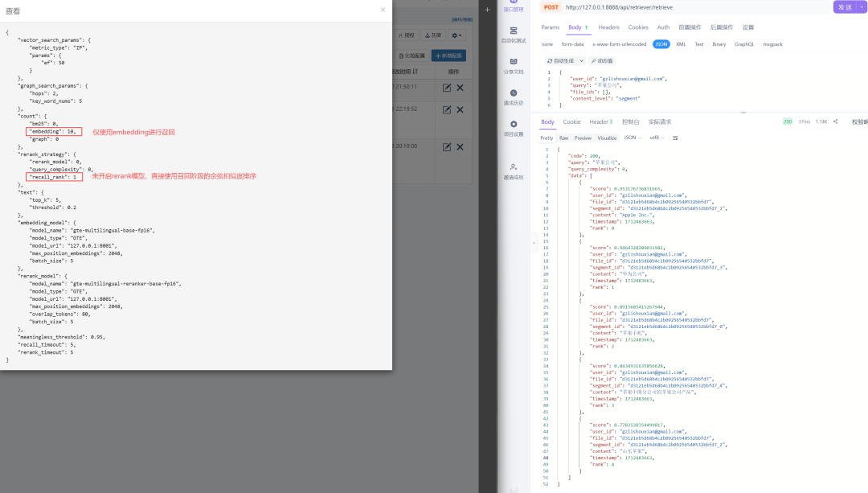Switch to the Params tab
This screenshot has height=493, width=868.
coord(551,27)
